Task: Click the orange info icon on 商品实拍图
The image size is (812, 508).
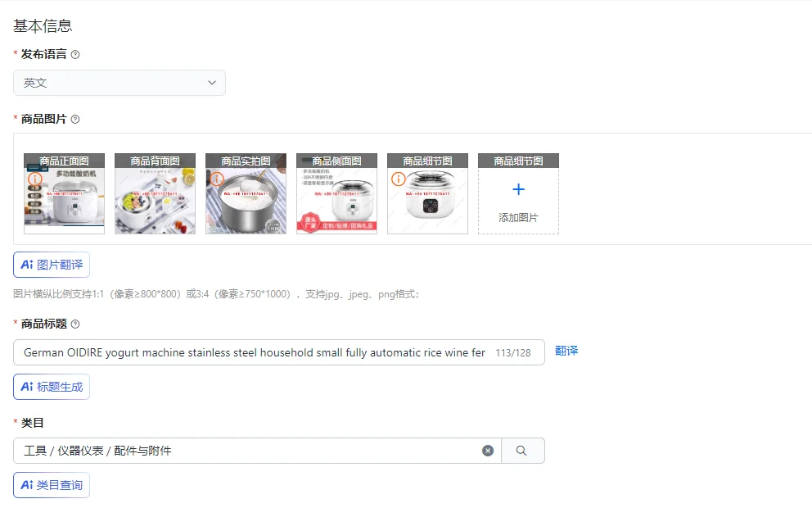Action: tap(216, 179)
